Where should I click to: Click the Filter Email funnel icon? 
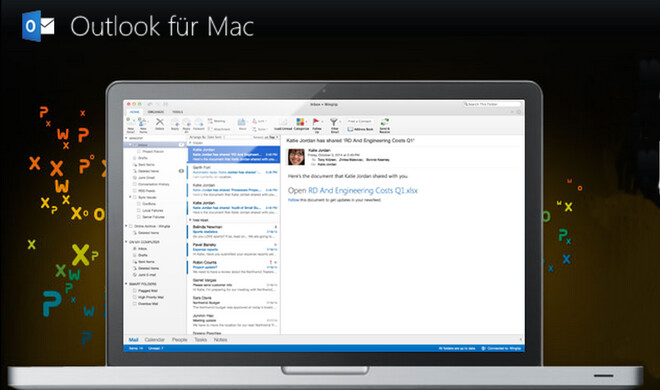point(333,122)
